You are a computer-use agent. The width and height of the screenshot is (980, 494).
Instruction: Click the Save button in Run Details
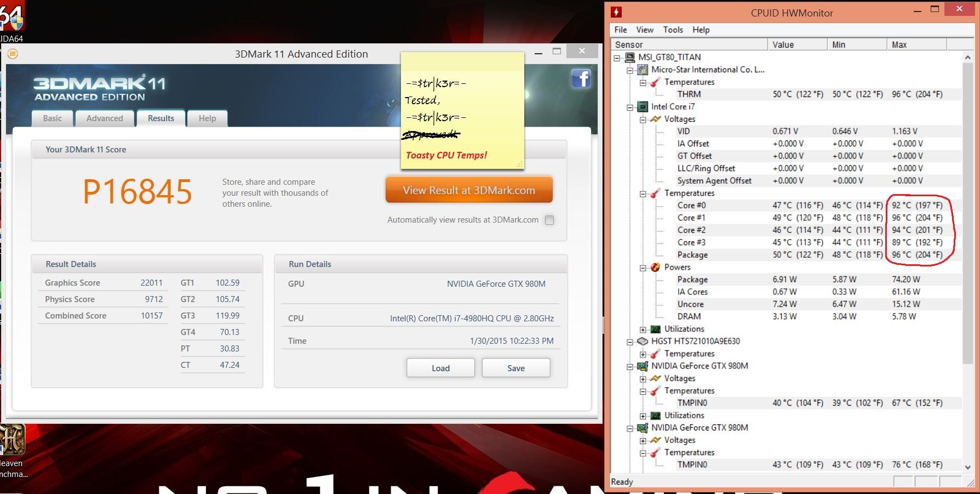516,368
